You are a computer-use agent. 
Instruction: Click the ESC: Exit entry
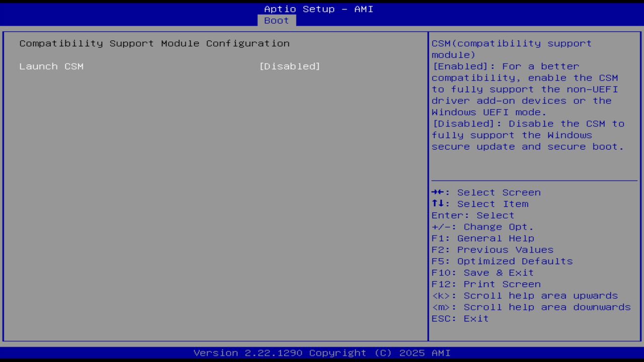[x=459, y=318]
